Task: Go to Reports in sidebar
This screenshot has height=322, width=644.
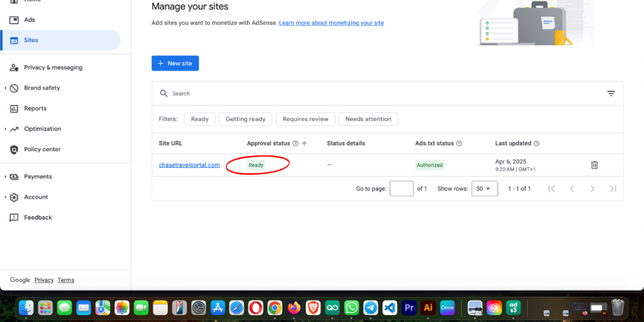Action: [35, 108]
